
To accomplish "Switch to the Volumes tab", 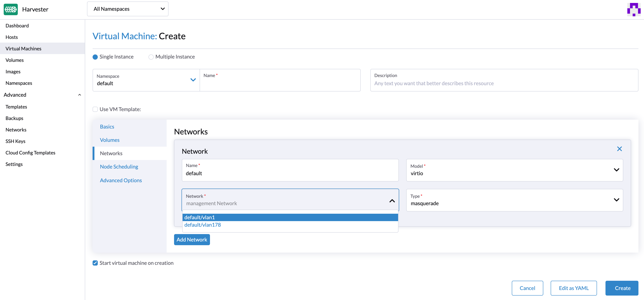I will point(109,140).
